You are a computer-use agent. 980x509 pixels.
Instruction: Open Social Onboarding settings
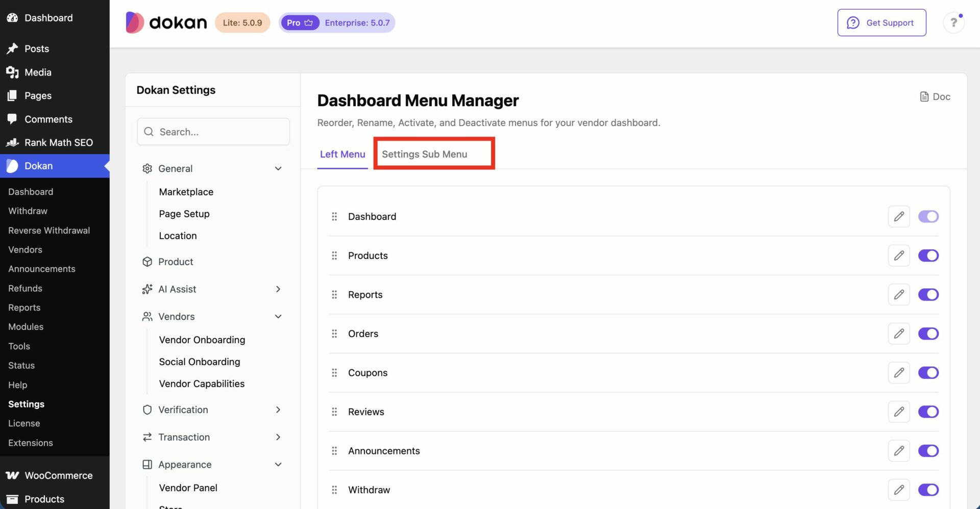199,362
